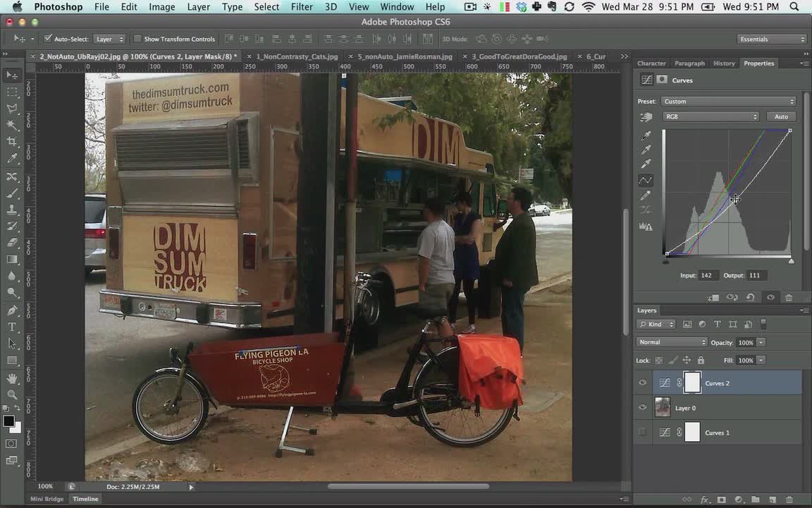Hide Layer 0 visibility eye
Image resolution: width=812 pixels, height=508 pixels.
643,407
